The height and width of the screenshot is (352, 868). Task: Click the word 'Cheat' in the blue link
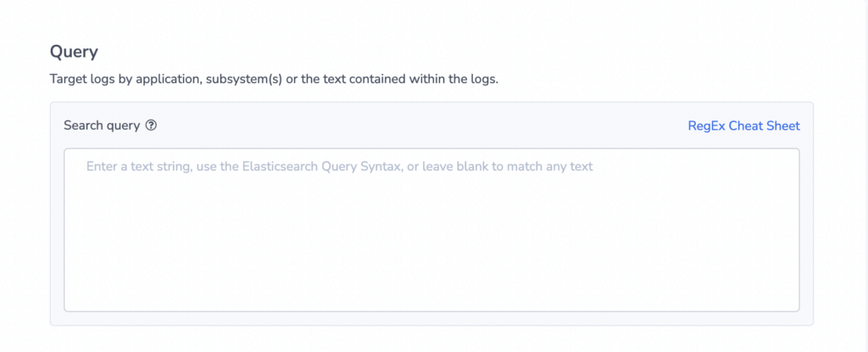point(746,126)
